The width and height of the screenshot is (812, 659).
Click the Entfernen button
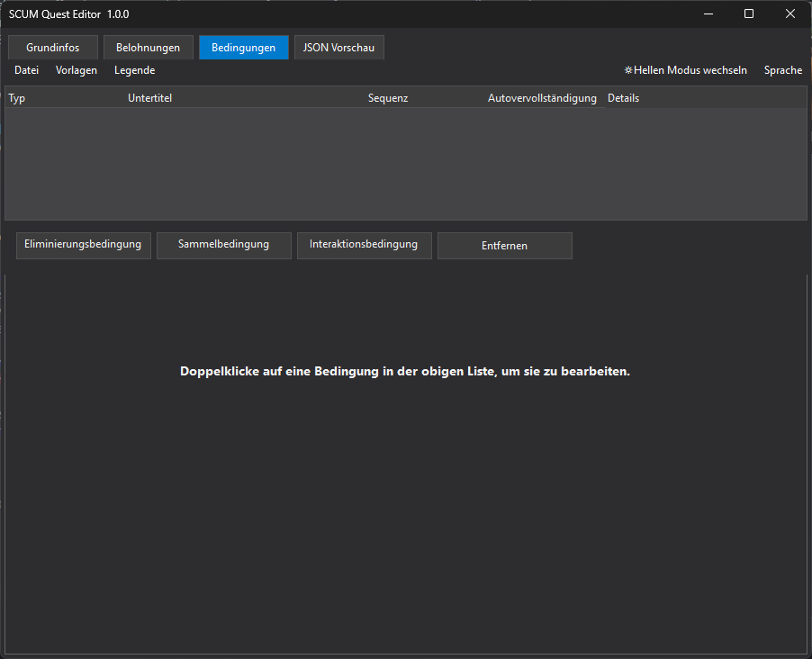[x=504, y=246]
